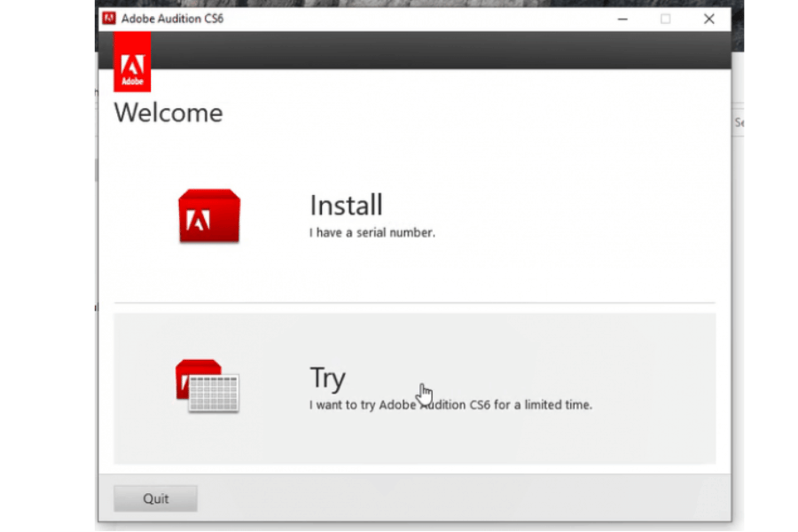Viewport: 798px width, 532px height.
Task: Maximize the Adobe Audition CS6 installer window
Action: pos(665,19)
